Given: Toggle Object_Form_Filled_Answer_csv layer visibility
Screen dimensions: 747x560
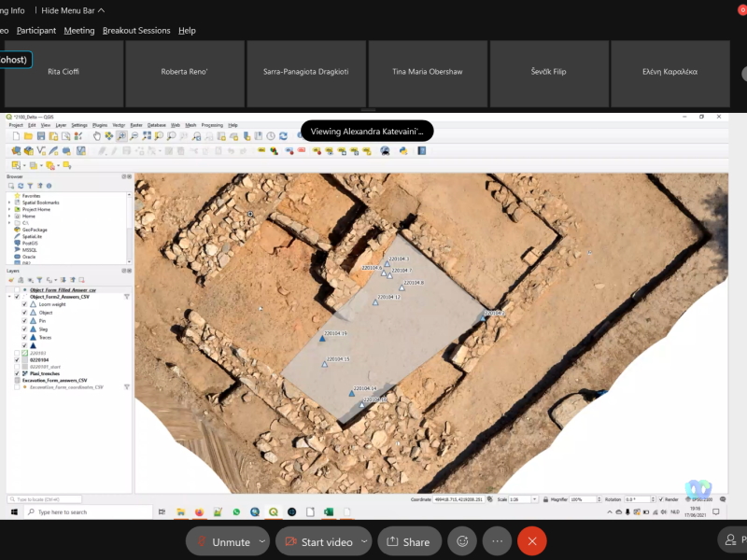Looking at the screenshot, I should (x=17, y=290).
